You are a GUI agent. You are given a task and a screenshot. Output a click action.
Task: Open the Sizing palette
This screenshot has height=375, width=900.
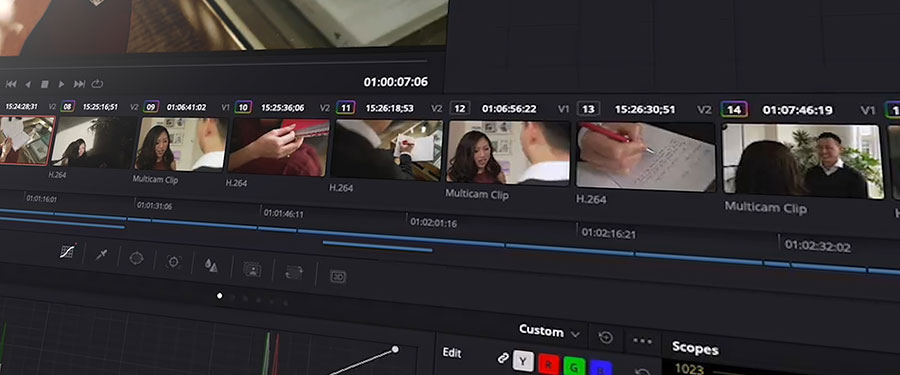click(294, 272)
